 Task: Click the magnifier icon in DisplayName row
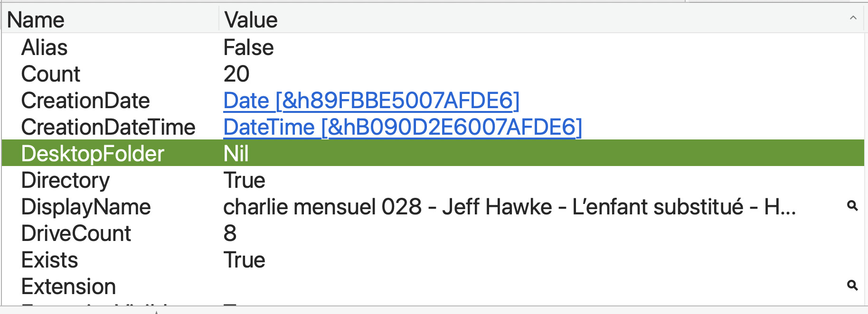tap(852, 206)
